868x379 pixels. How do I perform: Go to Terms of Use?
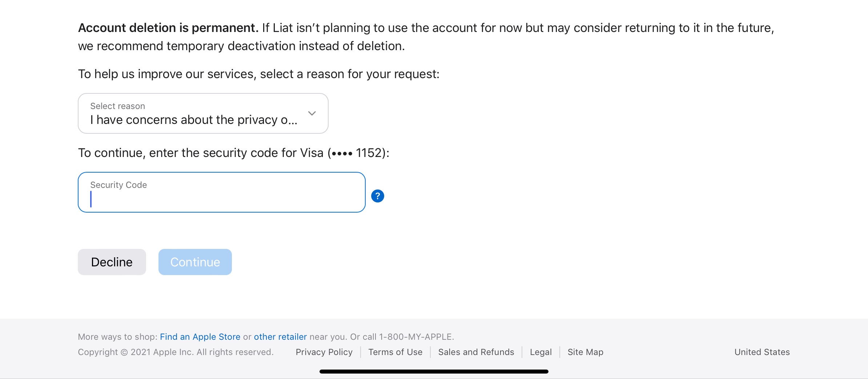click(x=395, y=352)
